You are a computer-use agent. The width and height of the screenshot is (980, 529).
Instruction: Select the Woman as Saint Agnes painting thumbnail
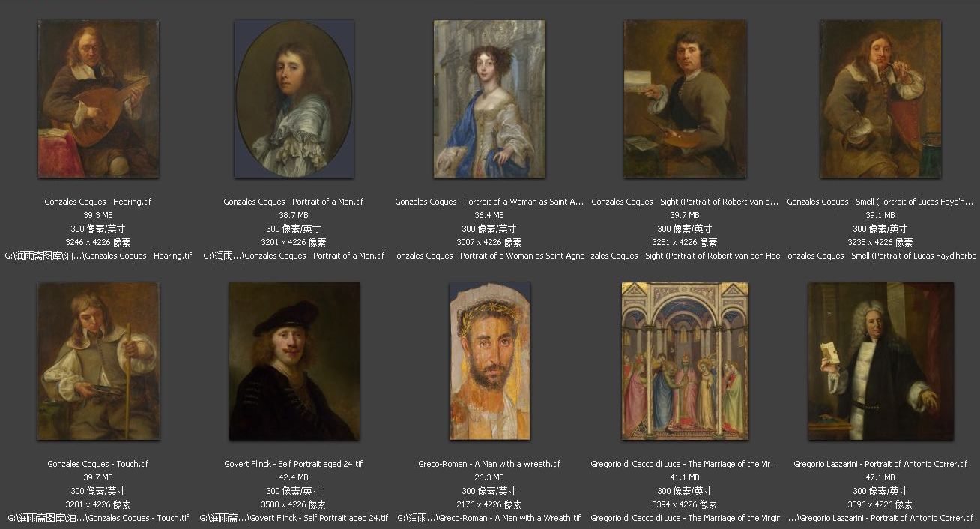point(489,99)
